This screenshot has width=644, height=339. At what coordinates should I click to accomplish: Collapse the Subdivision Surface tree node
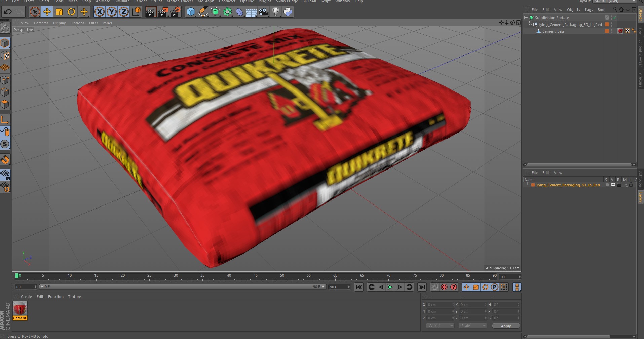[526, 18]
